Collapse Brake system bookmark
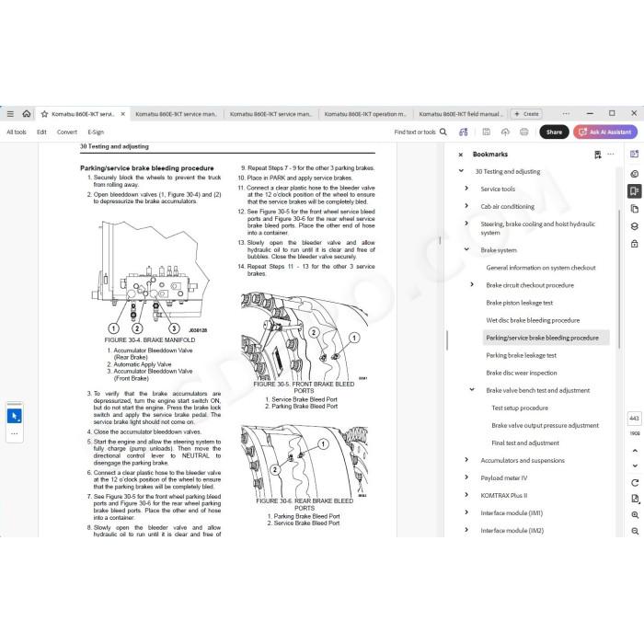This screenshot has height=644, width=644. click(x=466, y=249)
